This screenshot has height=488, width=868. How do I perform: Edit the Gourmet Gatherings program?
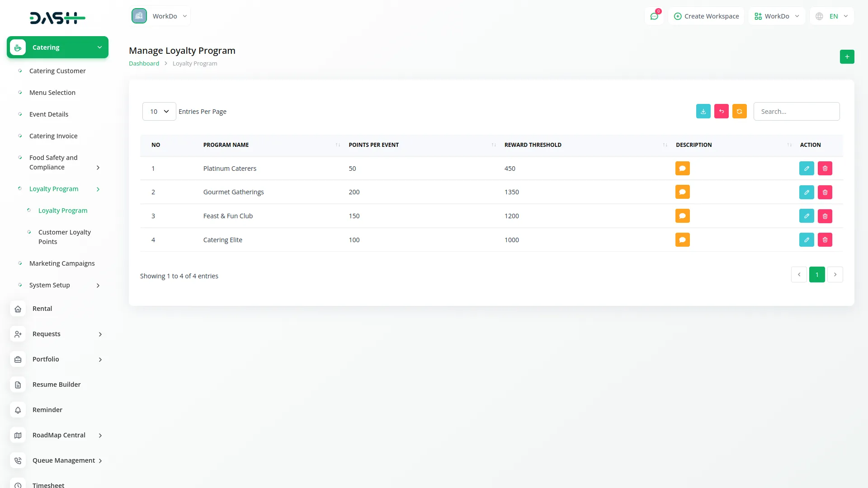click(x=806, y=192)
